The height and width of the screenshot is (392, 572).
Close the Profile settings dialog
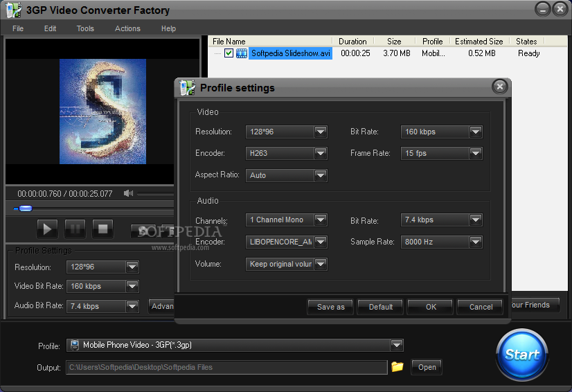[x=500, y=87]
